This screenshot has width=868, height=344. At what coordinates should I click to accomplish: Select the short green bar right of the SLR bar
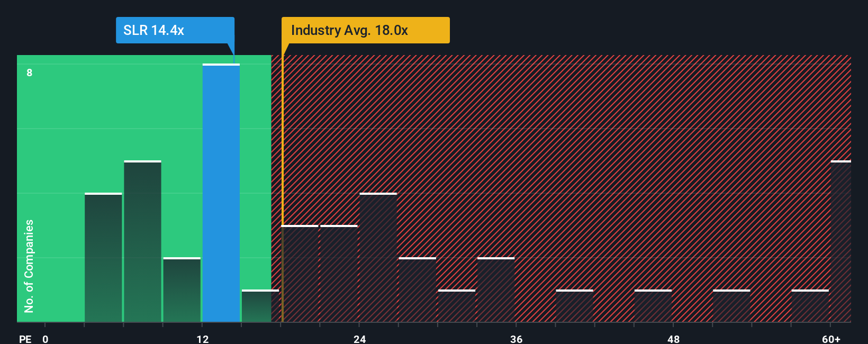coord(260,306)
